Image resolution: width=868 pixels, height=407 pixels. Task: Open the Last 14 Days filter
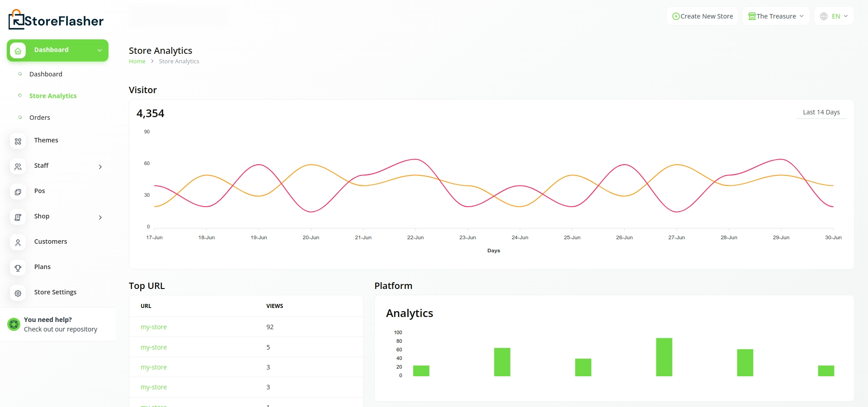pyautogui.click(x=821, y=112)
